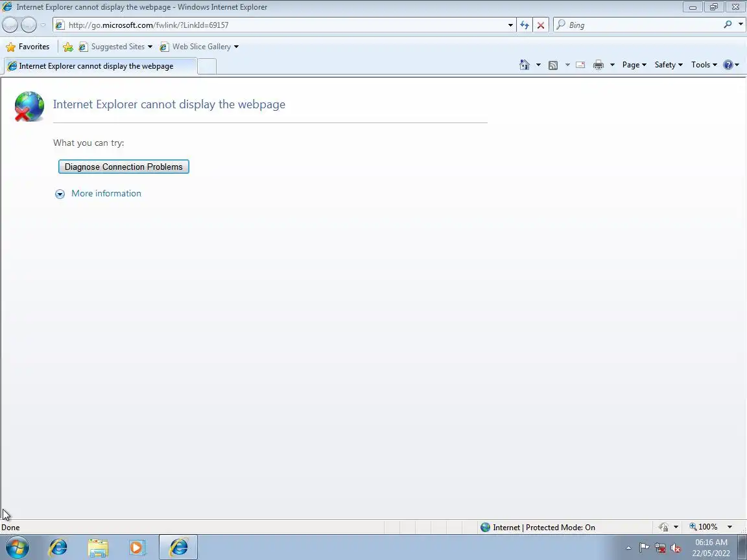
Task: Open the Print options dropdown arrow
Action: (612, 65)
